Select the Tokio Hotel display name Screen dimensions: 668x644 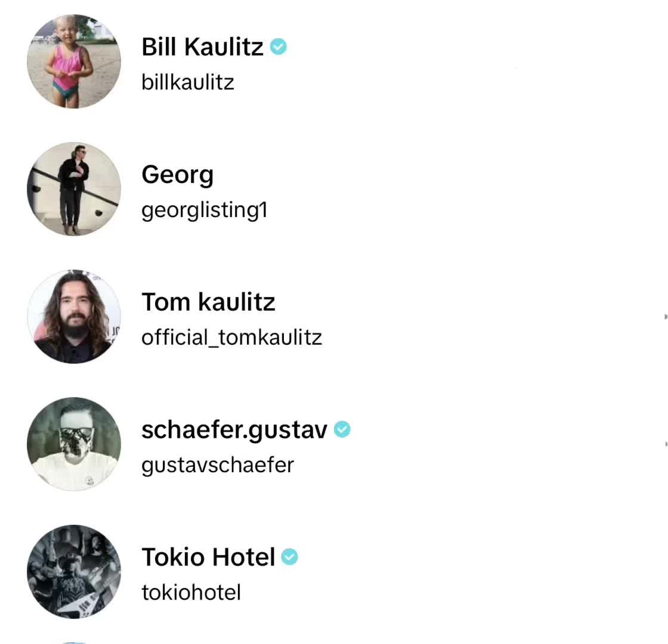(208, 557)
